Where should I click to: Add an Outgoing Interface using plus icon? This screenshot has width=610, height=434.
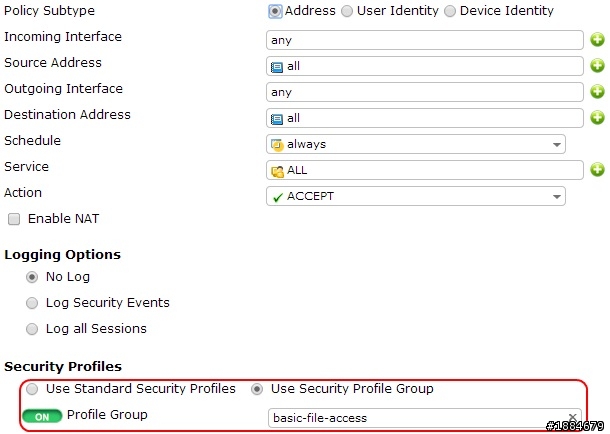click(x=597, y=92)
